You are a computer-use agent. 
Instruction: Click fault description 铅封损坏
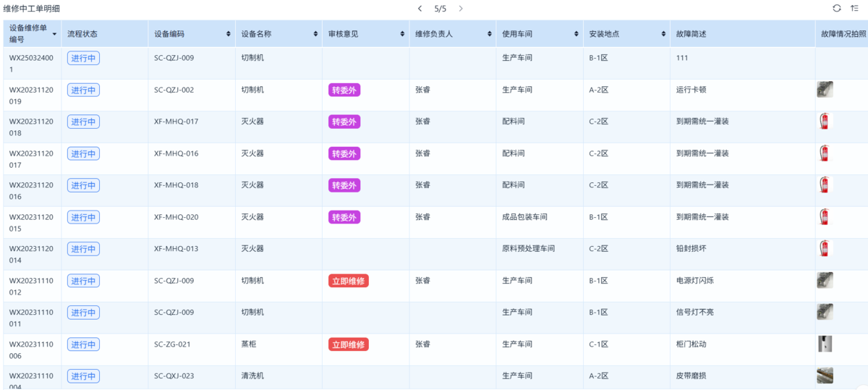pyautogui.click(x=691, y=249)
